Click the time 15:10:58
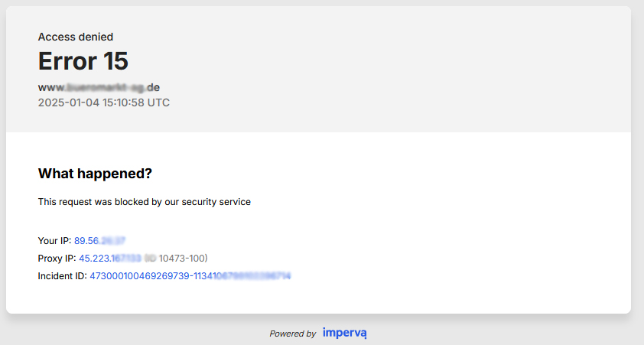 tap(119, 102)
